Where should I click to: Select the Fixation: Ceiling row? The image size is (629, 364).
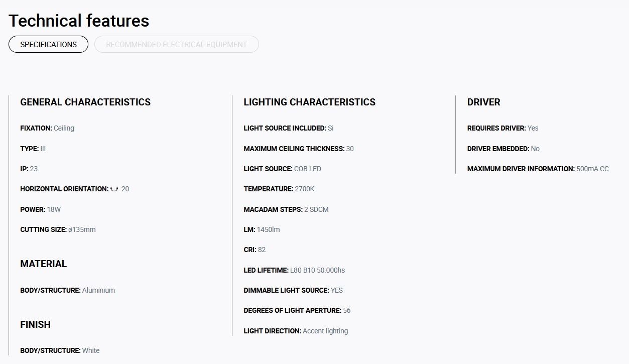47,128
